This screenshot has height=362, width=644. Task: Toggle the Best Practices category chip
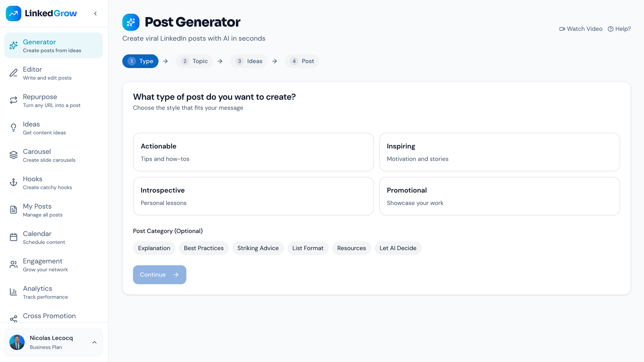tap(204, 248)
